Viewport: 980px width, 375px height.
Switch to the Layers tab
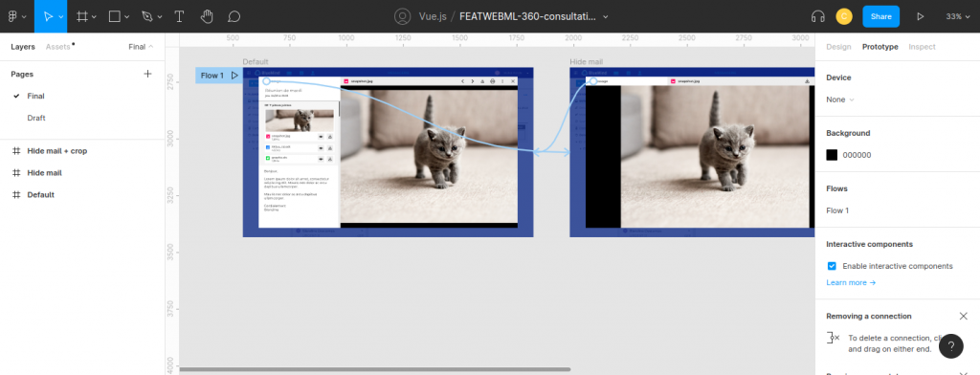pyautogui.click(x=23, y=47)
